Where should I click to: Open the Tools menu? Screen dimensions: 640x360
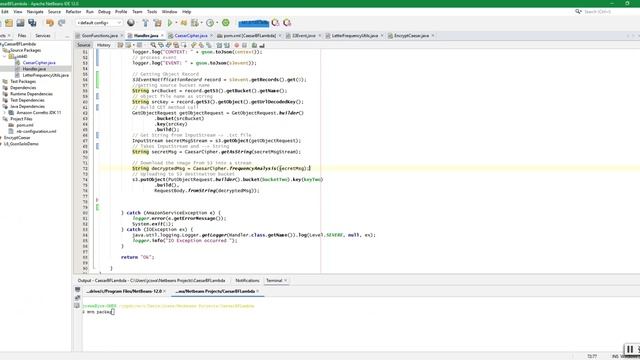click(x=152, y=12)
